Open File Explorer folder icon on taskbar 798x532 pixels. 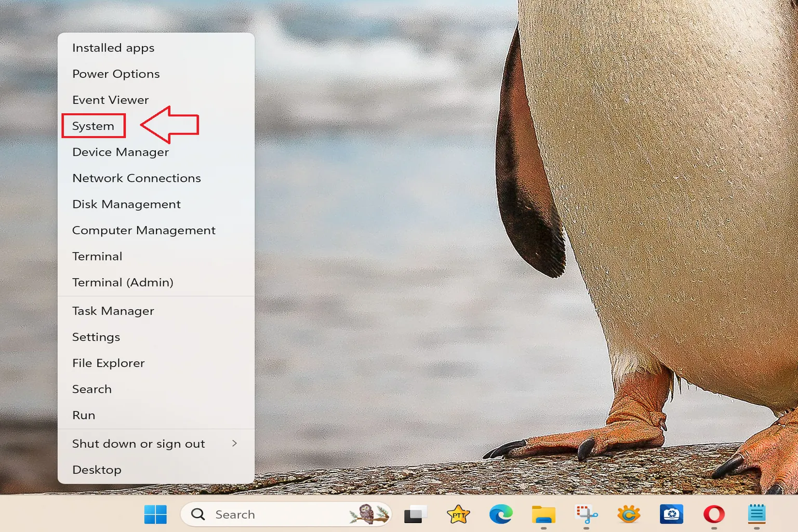(x=543, y=514)
